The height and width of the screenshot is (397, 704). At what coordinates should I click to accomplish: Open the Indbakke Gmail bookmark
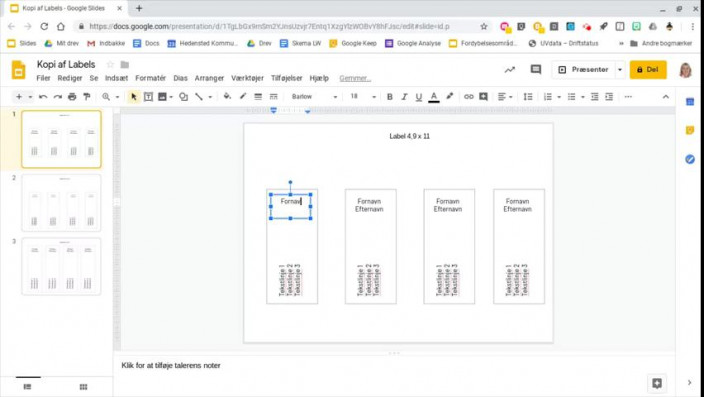pos(106,44)
